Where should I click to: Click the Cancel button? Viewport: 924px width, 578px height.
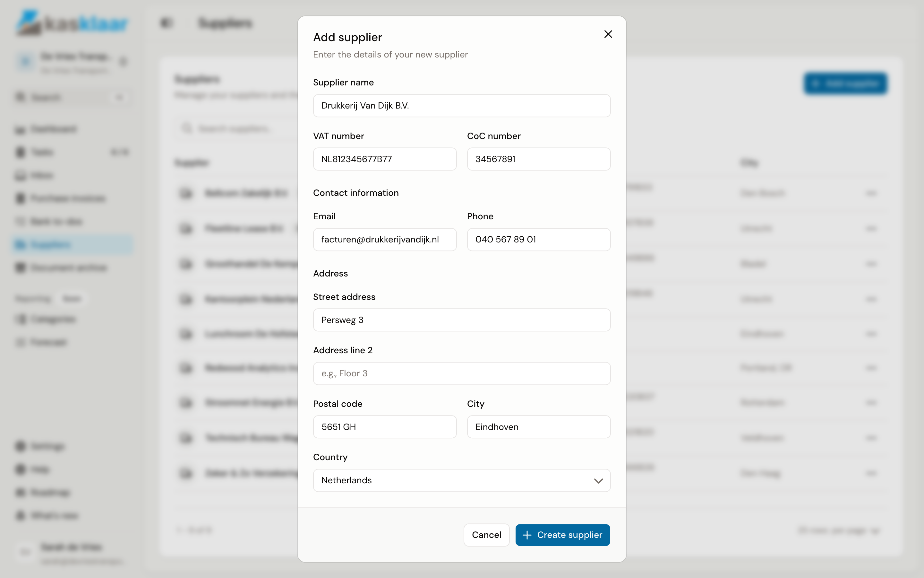click(486, 535)
